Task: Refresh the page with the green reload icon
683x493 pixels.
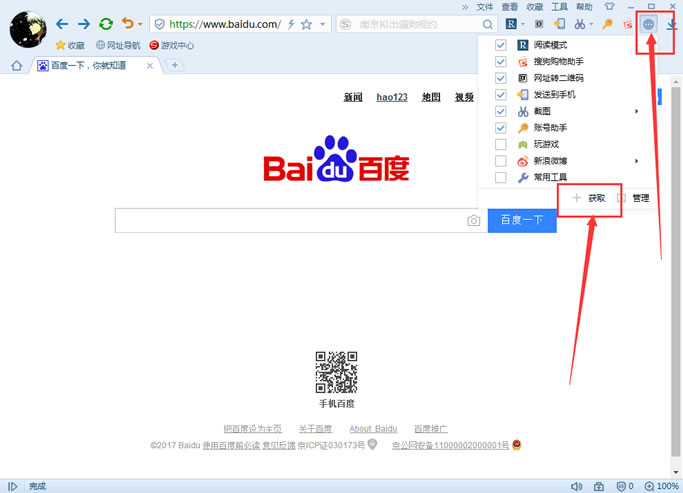Action: (x=106, y=24)
